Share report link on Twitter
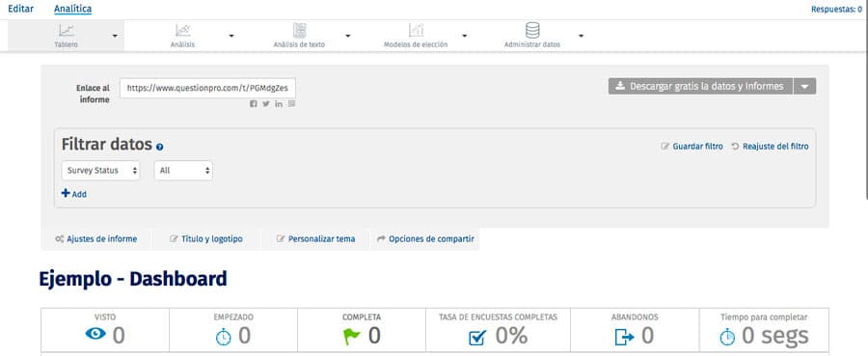 (x=266, y=103)
